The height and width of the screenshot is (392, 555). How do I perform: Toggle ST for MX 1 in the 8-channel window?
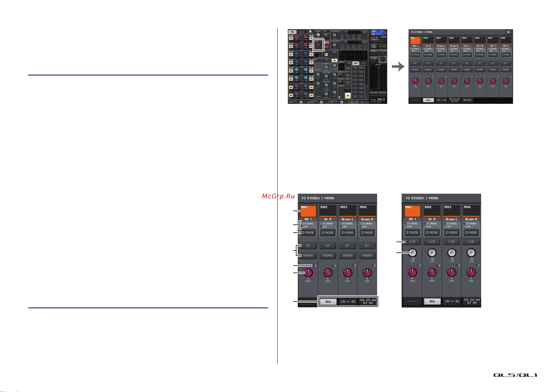(415, 63)
